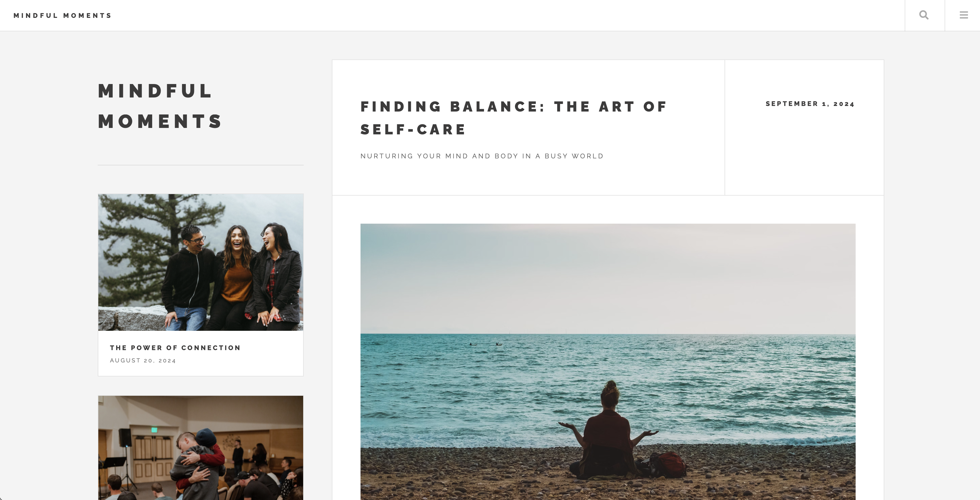Open the hugging people post thumbnail

click(x=201, y=448)
